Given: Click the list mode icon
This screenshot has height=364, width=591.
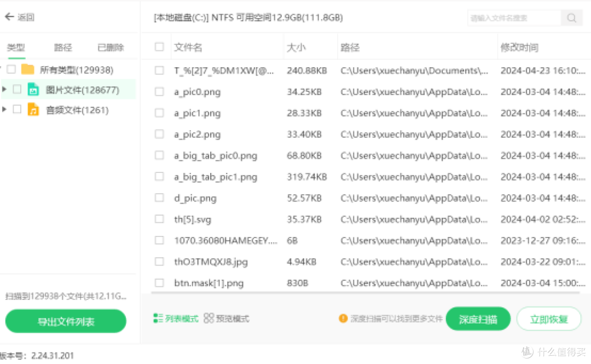Looking at the screenshot, I should (x=158, y=319).
